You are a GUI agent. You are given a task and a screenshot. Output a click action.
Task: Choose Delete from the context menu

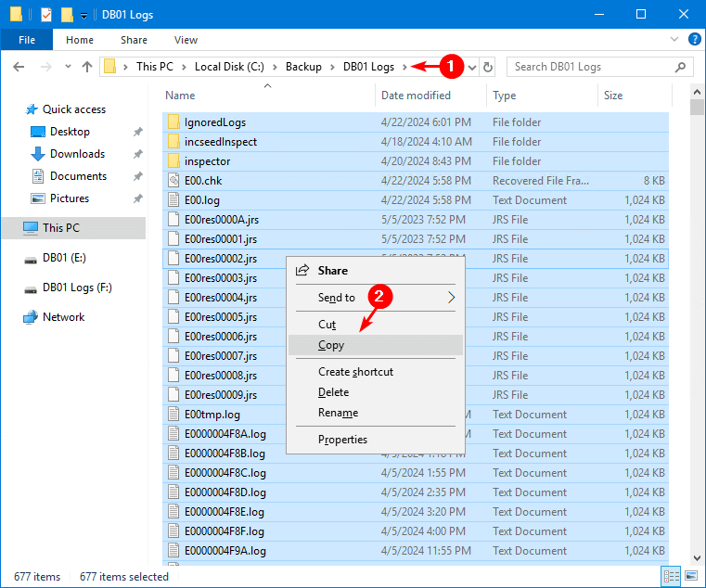(x=333, y=392)
